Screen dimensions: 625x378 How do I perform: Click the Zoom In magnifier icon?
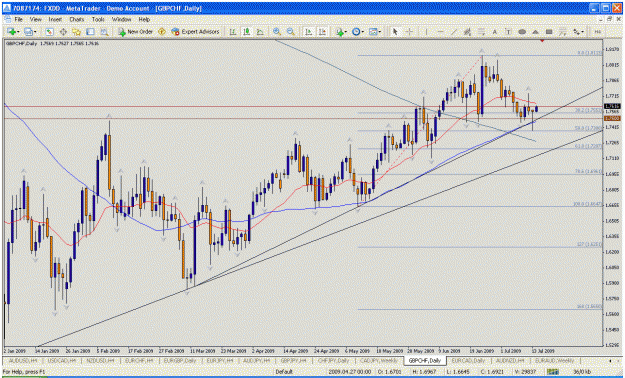point(277,32)
